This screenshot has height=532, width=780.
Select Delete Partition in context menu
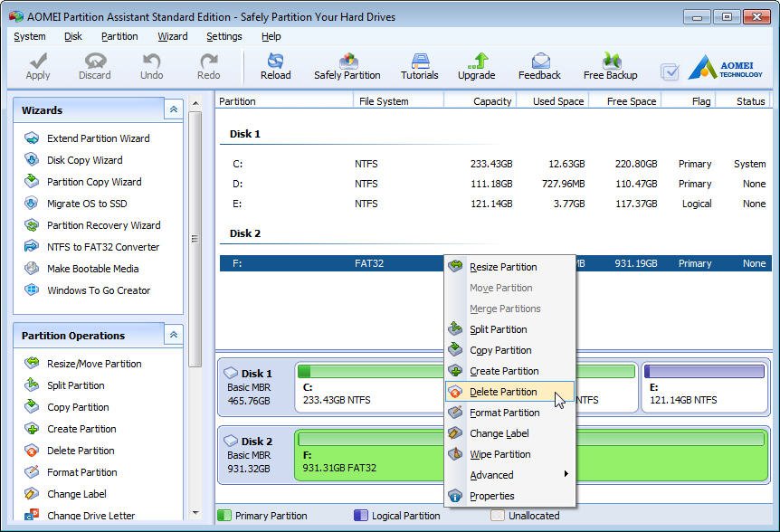509,392
